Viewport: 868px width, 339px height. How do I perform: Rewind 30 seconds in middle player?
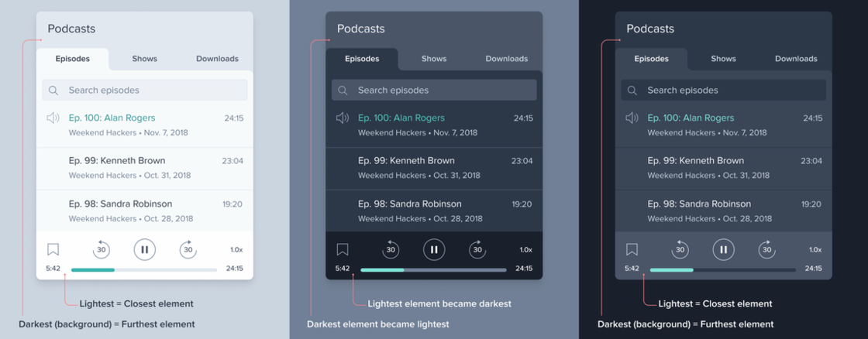[x=391, y=249]
